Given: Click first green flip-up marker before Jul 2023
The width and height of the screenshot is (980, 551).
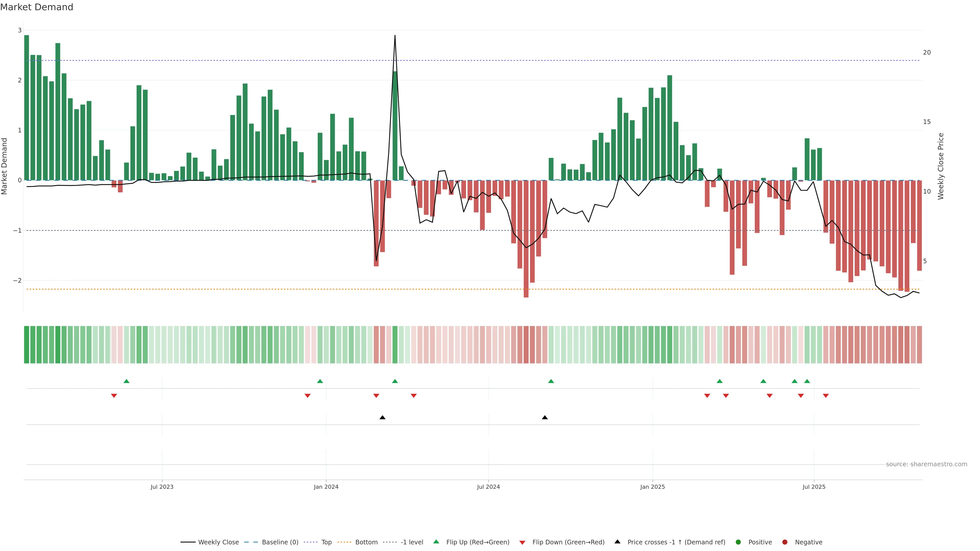Looking at the screenshot, I should click(x=127, y=381).
